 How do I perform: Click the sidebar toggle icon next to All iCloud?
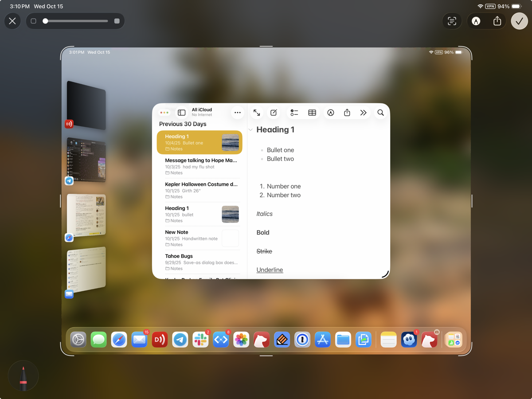coord(182,112)
